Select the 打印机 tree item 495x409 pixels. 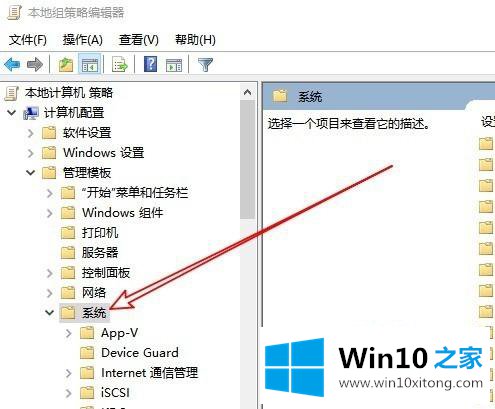click(100, 233)
